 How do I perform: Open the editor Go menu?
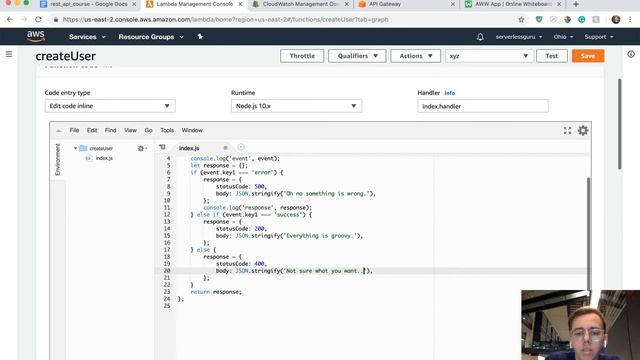click(x=148, y=130)
